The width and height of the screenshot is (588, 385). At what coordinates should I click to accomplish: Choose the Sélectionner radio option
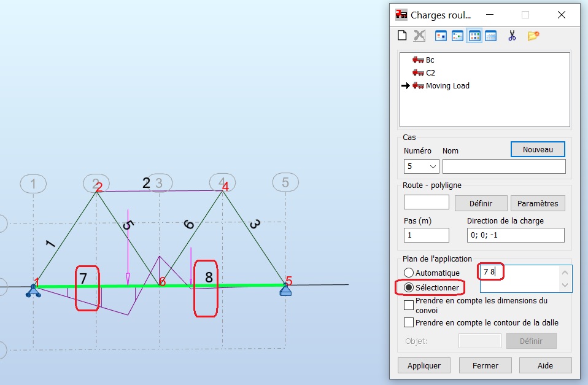point(409,287)
